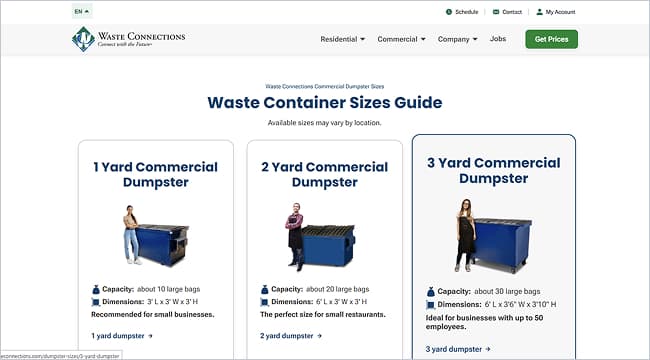The height and width of the screenshot is (360, 650).
Task: Click the Schedule clock icon
Action: [449, 12]
